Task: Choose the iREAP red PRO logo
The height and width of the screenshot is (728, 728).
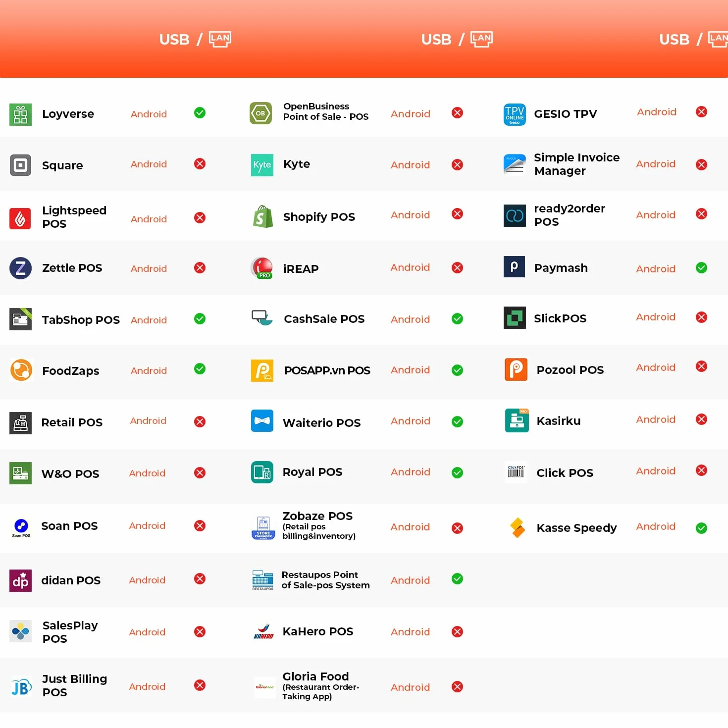Action: tap(262, 268)
